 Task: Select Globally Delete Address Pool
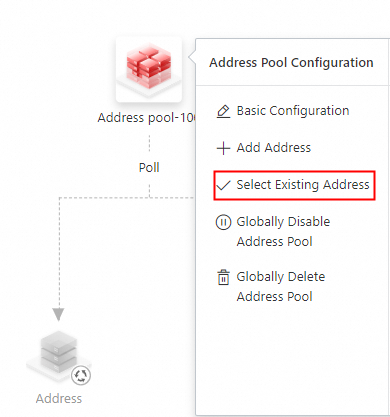point(281,287)
